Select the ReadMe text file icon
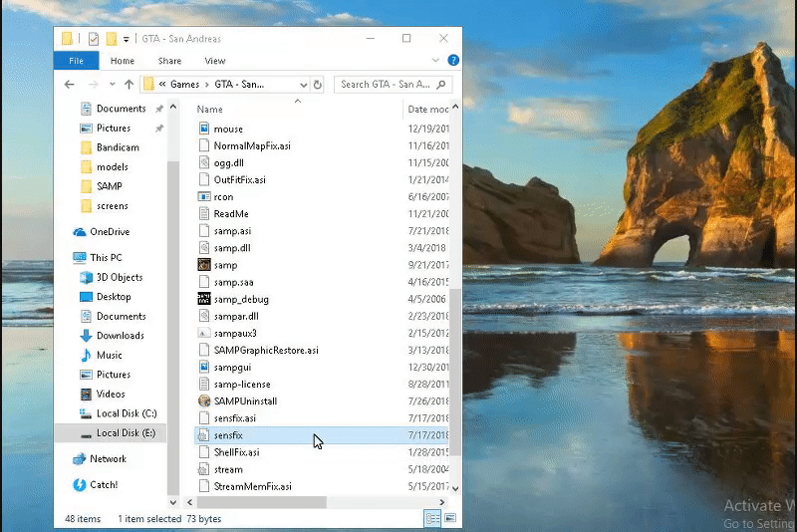The image size is (797, 532). (x=204, y=213)
